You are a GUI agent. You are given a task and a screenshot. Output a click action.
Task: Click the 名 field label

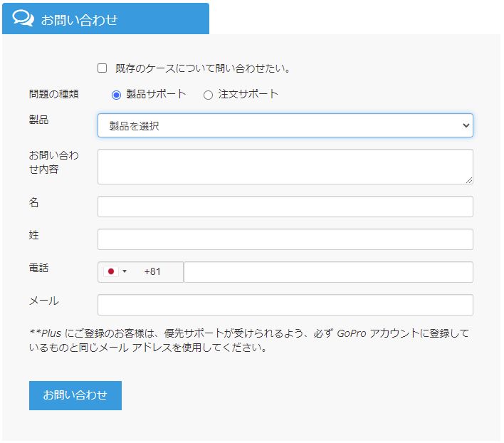coord(33,202)
